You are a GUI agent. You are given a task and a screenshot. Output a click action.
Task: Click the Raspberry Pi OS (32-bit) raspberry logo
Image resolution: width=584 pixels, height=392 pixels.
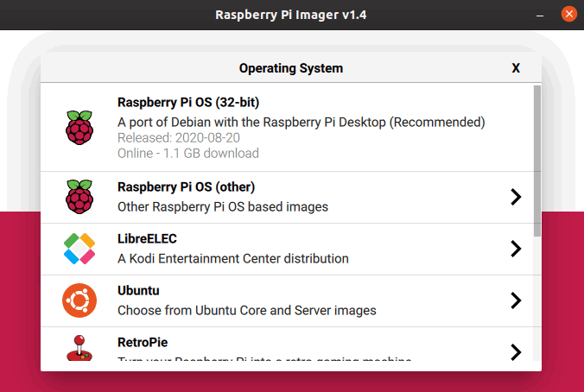79,127
